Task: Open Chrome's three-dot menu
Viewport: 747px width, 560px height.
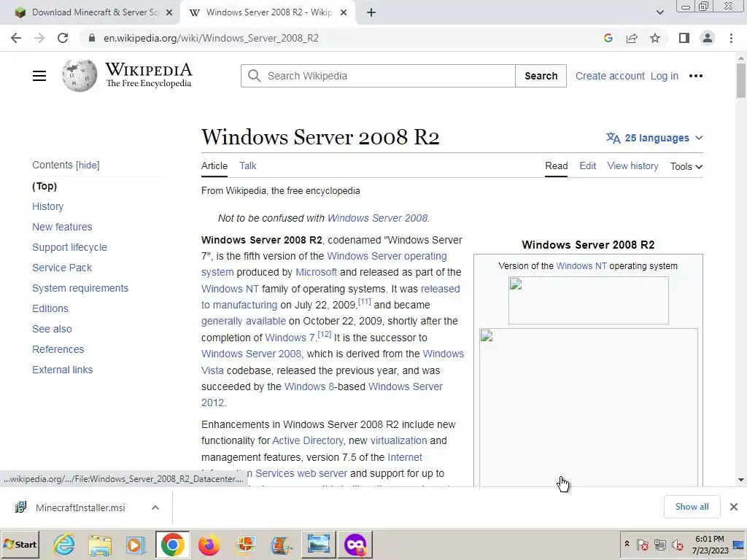Action: pyautogui.click(x=731, y=38)
